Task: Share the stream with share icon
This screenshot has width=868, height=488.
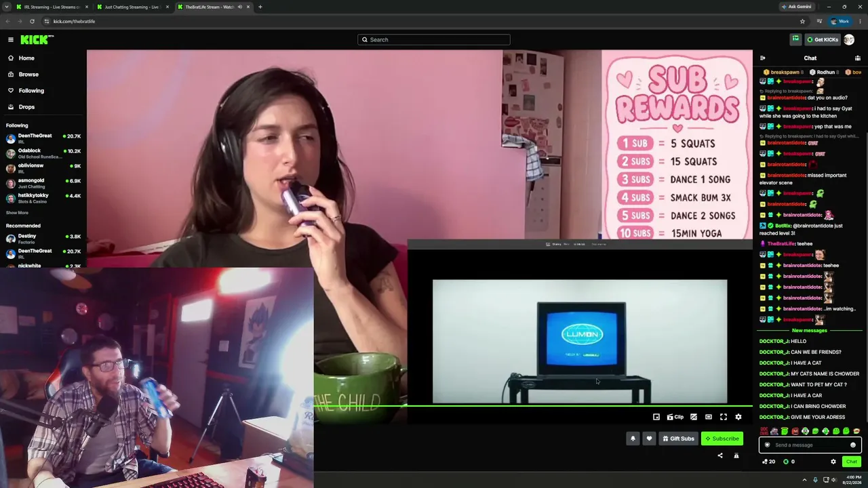Action: (x=720, y=456)
